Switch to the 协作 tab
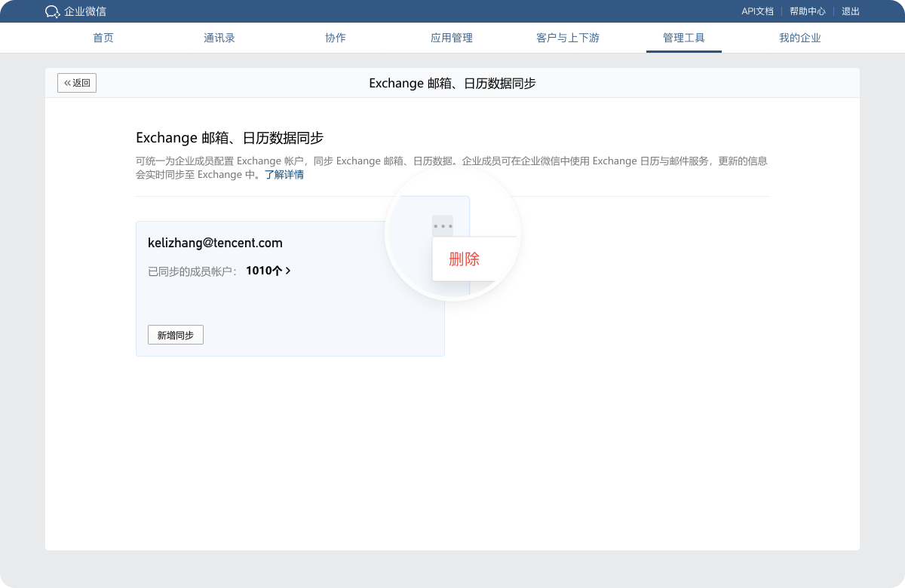 pyautogui.click(x=336, y=38)
